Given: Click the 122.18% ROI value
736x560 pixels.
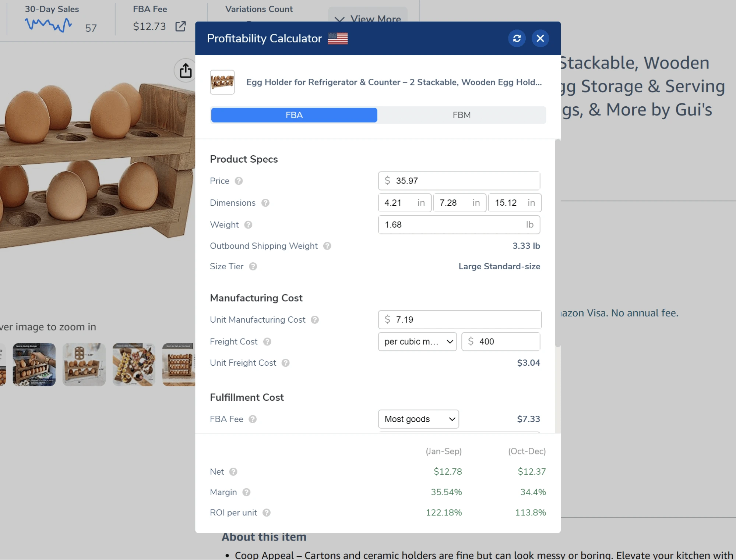Looking at the screenshot, I should (443, 513).
